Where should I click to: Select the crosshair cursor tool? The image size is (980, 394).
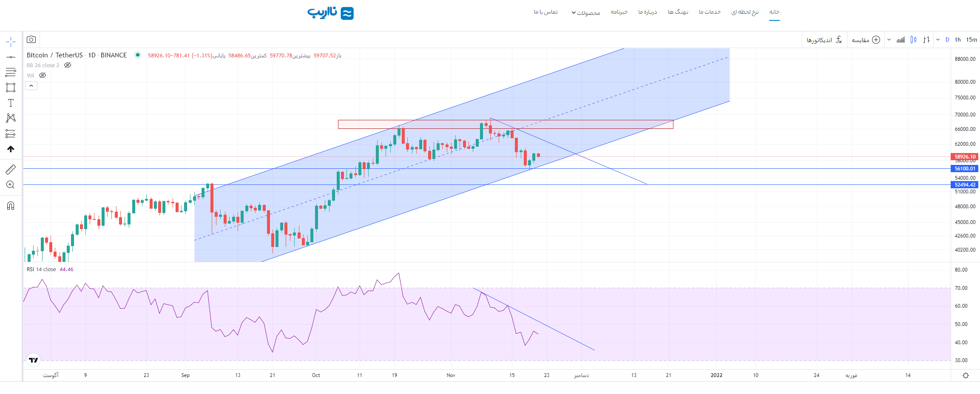[x=11, y=41]
